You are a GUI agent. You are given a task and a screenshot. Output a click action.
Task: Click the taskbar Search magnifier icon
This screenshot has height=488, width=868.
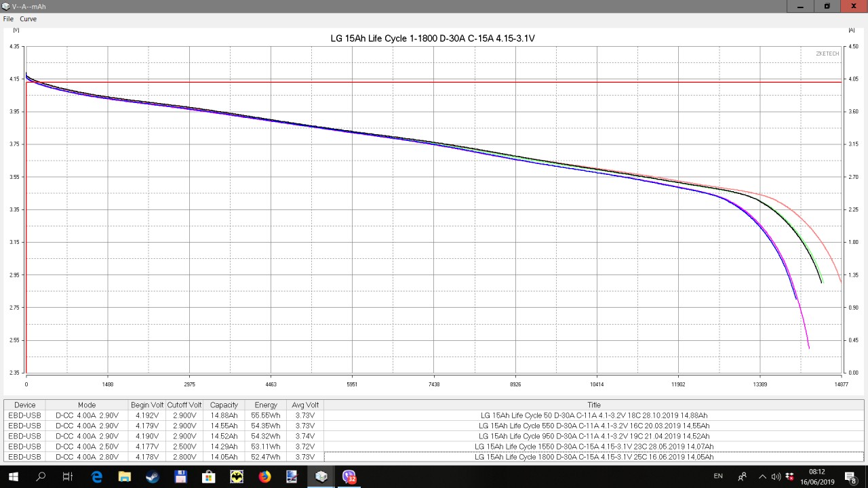click(x=41, y=476)
